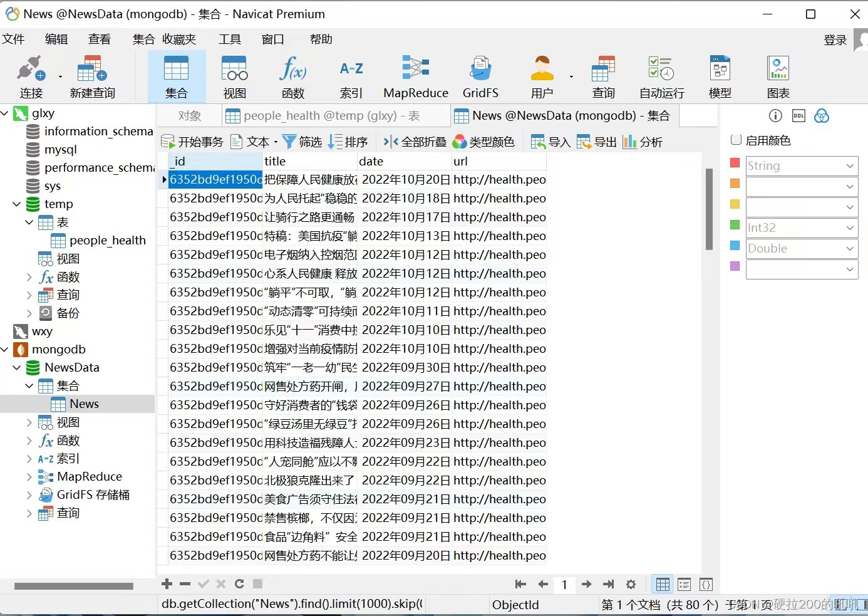This screenshot has width=868, height=616.
Task: Open the 图表 chart toolbar icon
Action: 778,77
